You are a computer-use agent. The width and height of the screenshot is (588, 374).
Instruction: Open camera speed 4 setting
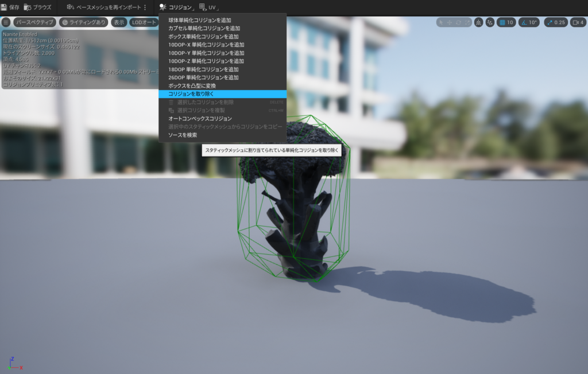(x=578, y=22)
